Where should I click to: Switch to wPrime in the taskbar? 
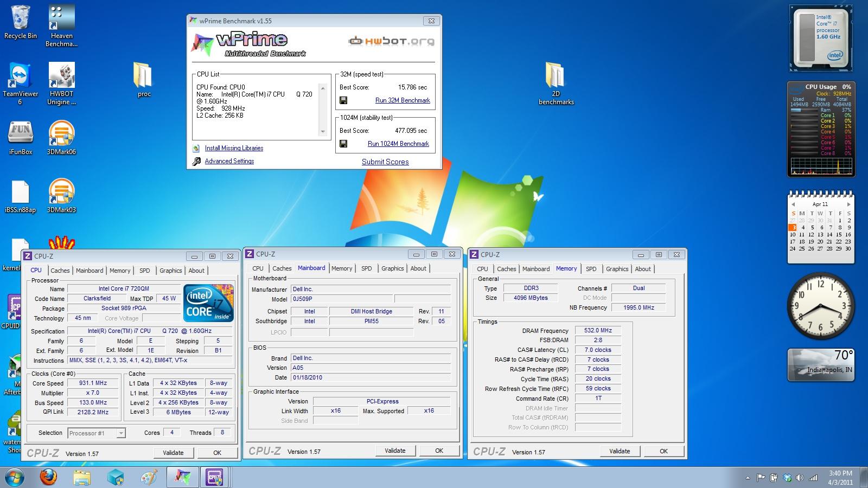pos(182,477)
